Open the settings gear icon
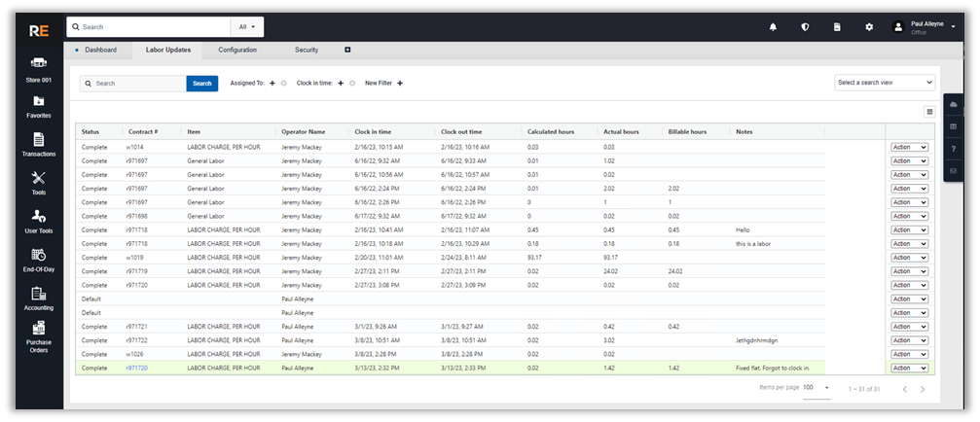980x422 pixels. 869,27
